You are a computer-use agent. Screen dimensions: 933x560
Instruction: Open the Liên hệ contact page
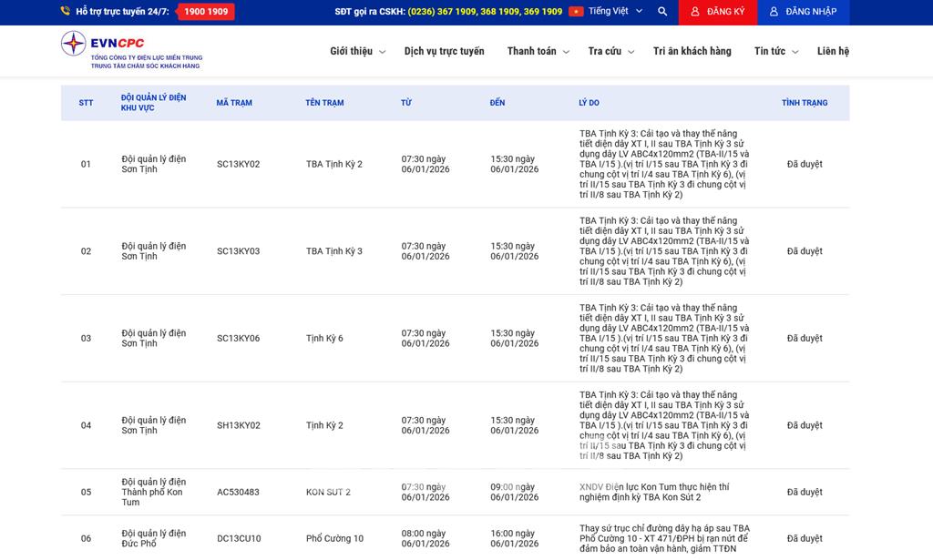pos(833,51)
